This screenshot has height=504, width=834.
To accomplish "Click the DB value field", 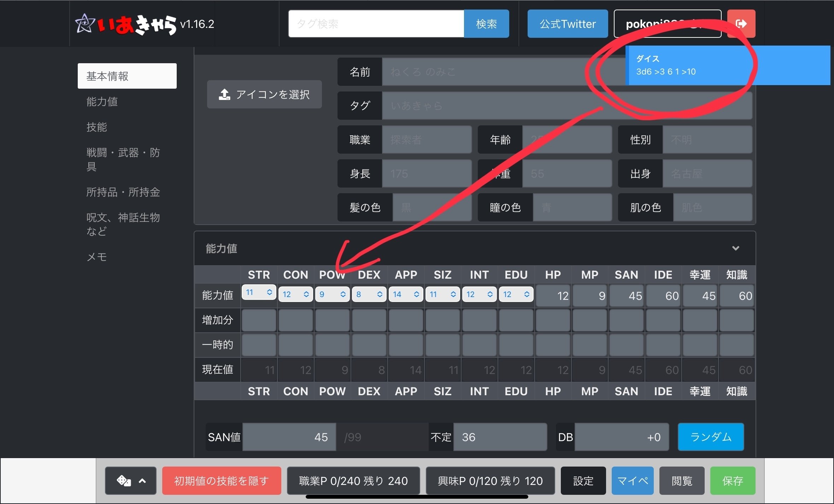I will pyautogui.click(x=622, y=437).
